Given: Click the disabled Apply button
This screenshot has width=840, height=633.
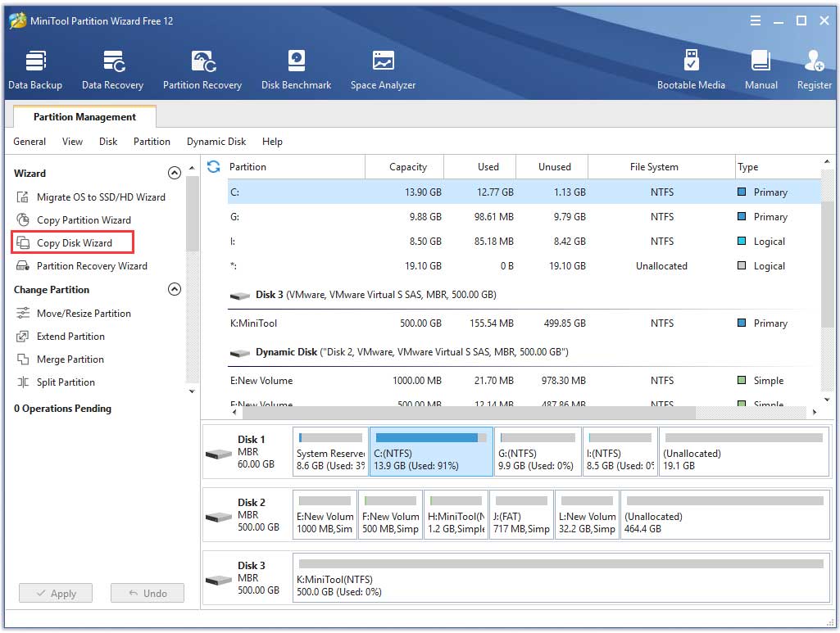Looking at the screenshot, I should tap(55, 593).
